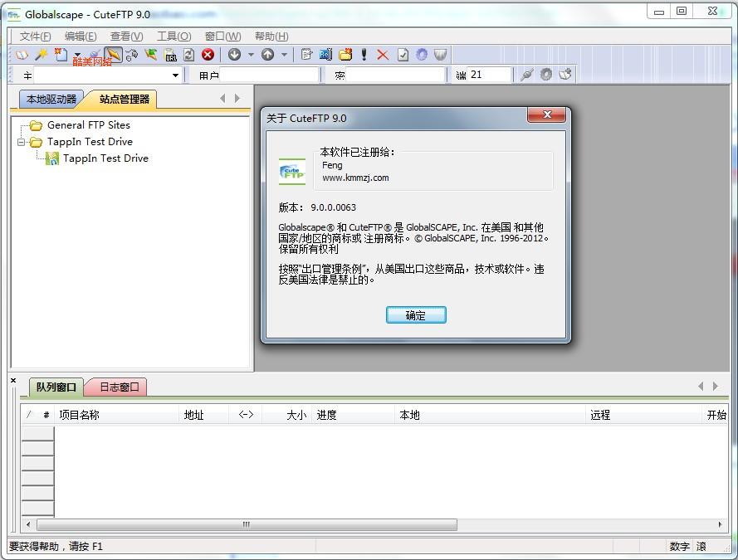This screenshot has width=738, height=560.
Task: Click the quick connect plug icon
Action: (526, 75)
